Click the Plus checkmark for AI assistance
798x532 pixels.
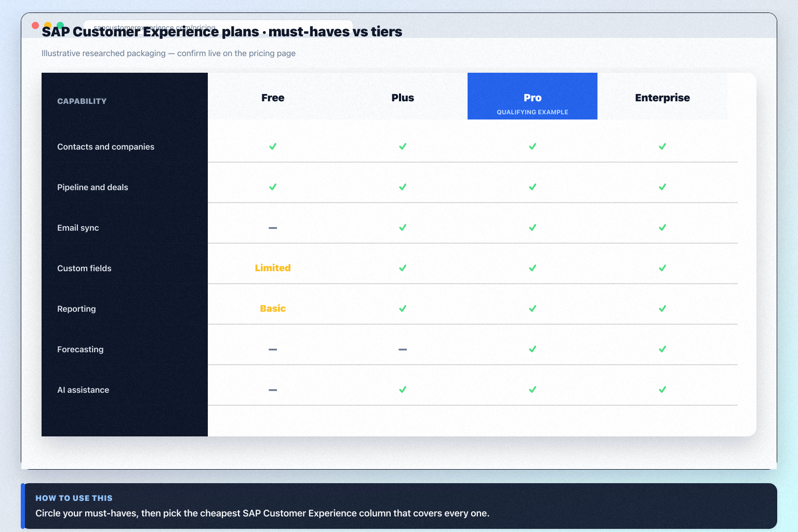(x=403, y=390)
